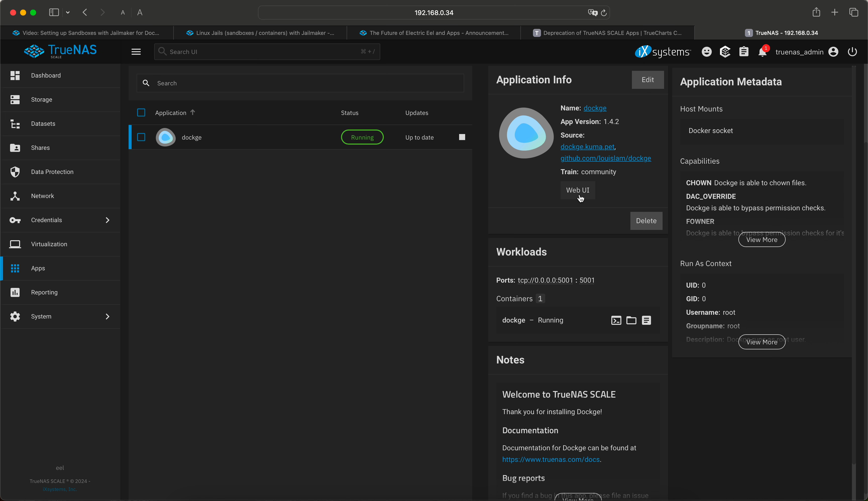Open the dockge container volume mounts icon
This screenshot has width=868, height=501.
coord(631,320)
